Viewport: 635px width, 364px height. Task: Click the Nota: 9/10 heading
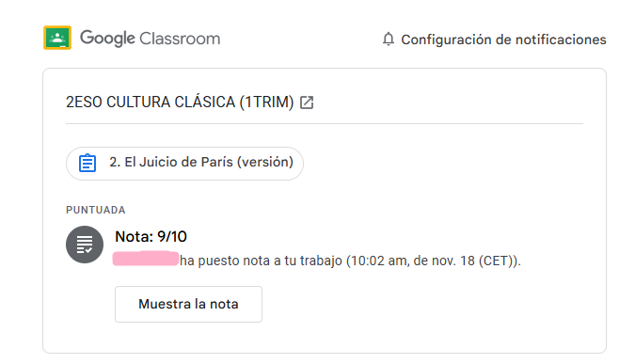pos(151,236)
